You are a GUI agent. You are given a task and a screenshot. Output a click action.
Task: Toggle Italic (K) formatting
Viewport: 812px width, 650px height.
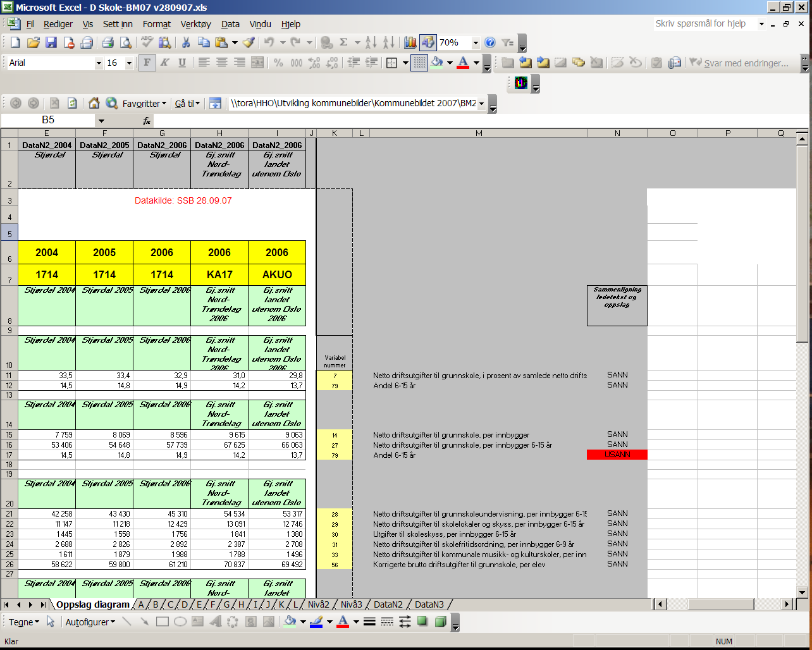(x=165, y=63)
